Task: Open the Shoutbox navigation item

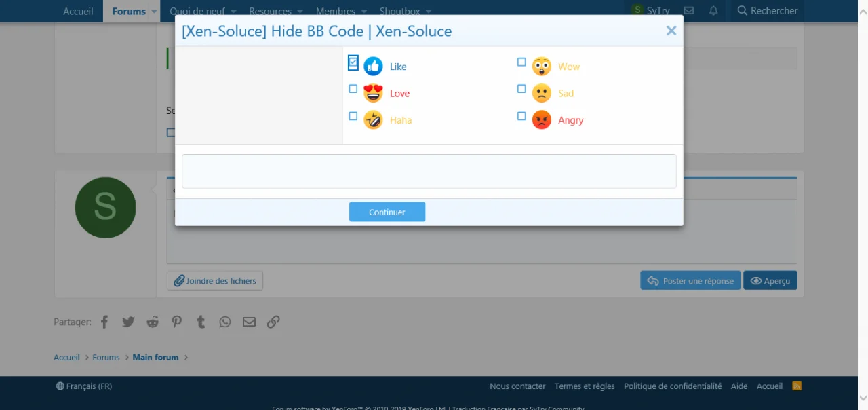Action: tap(399, 12)
